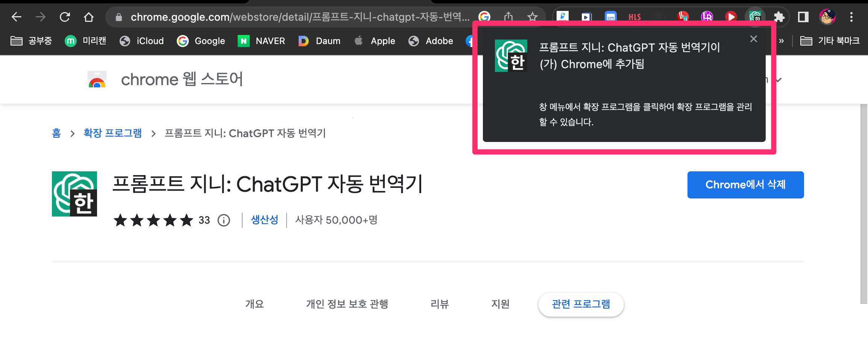This screenshot has width=868, height=337.
Task: Open the 기타 북마크 folder
Action: 830,41
